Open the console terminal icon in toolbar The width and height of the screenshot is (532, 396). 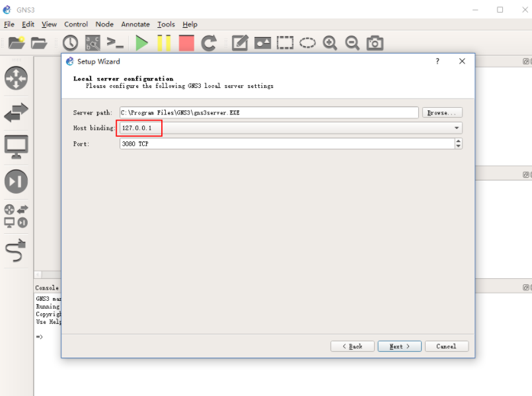116,43
